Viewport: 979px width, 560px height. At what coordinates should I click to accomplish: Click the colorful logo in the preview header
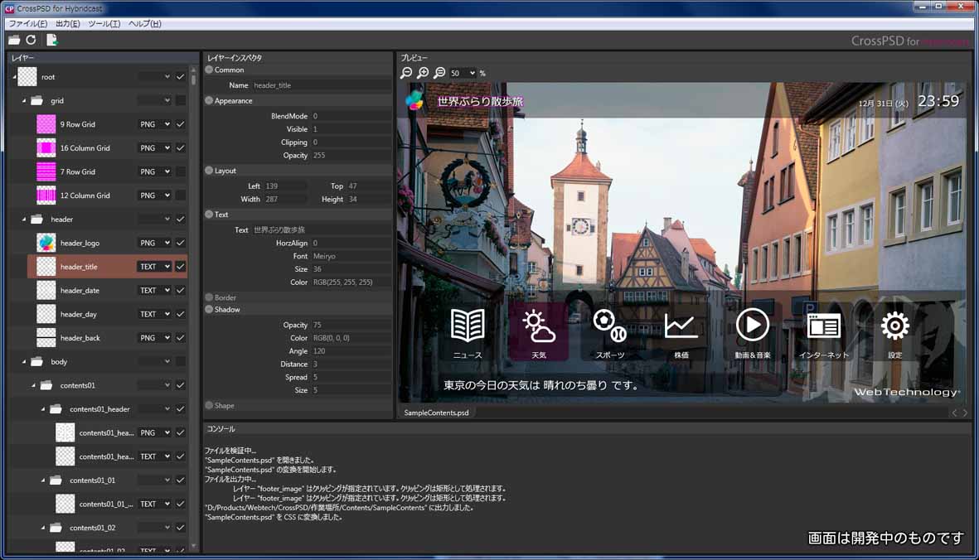tap(414, 100)
